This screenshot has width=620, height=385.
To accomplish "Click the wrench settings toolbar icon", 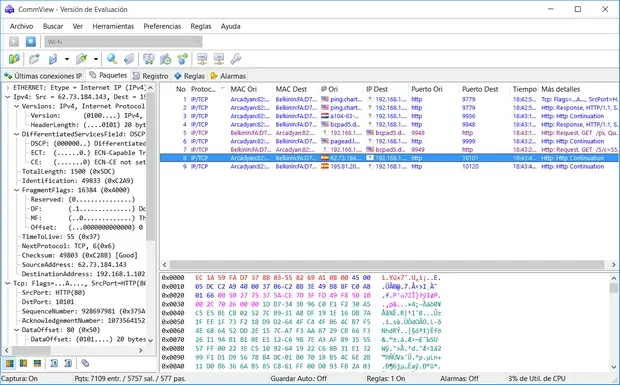I will tap(236, 59).
